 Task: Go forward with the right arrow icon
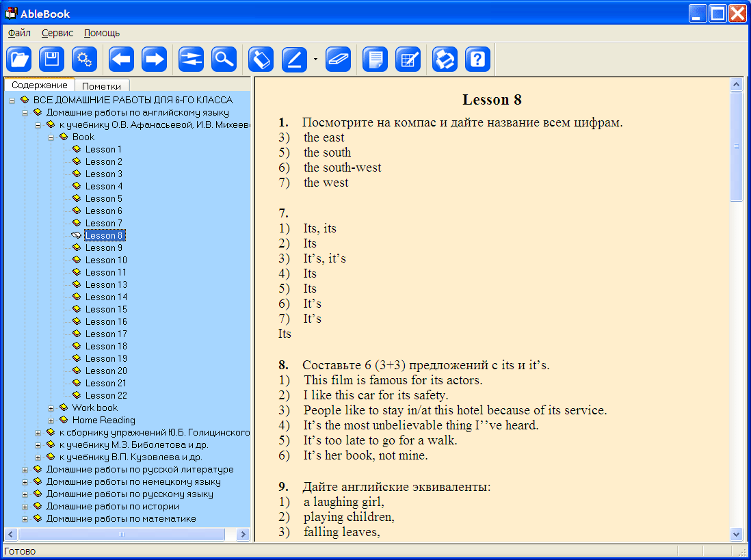(x=155, y=59)
